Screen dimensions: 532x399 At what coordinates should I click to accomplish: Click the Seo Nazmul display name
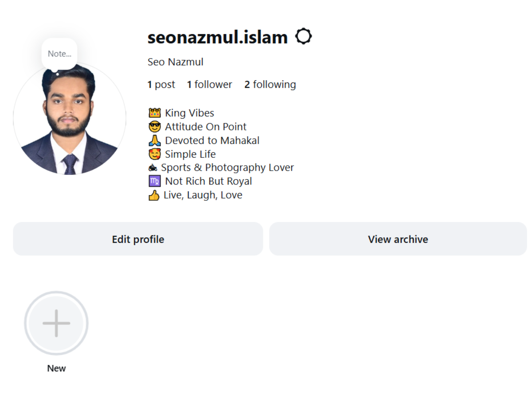[x=175, y=62]
